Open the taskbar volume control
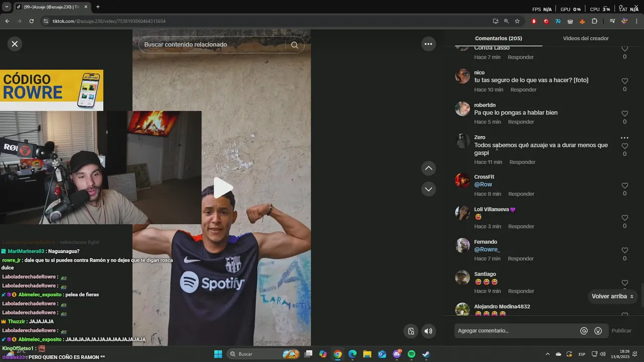Viewport: 644px width, 362px height. 603,354
